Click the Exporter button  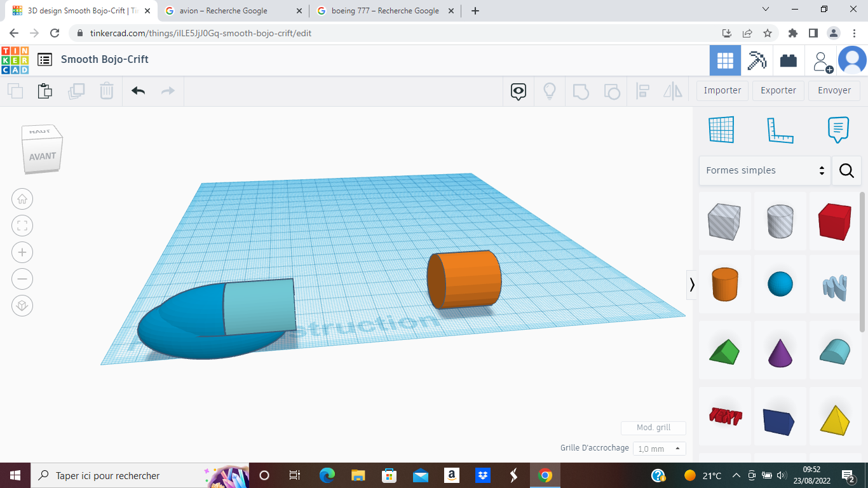(778, 90)
